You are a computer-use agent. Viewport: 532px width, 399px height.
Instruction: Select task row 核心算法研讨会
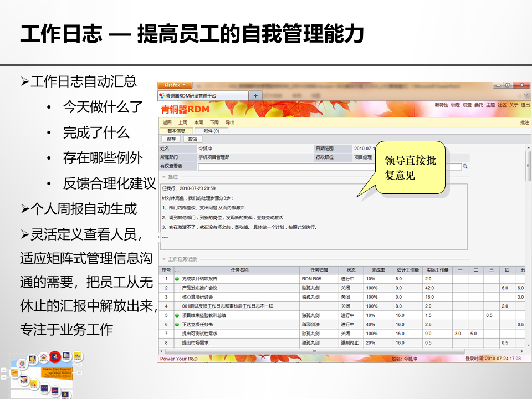tap(342, 297)
